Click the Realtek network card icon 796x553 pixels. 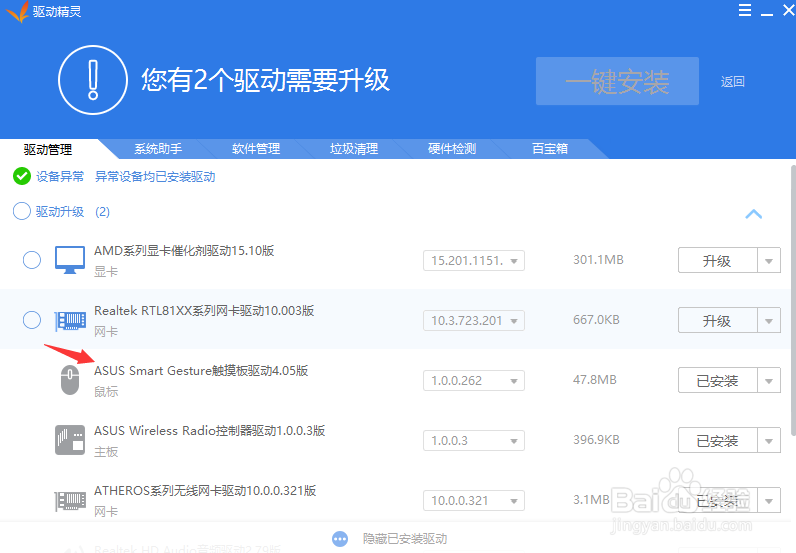pyautogui.click(x=70, y=320)
